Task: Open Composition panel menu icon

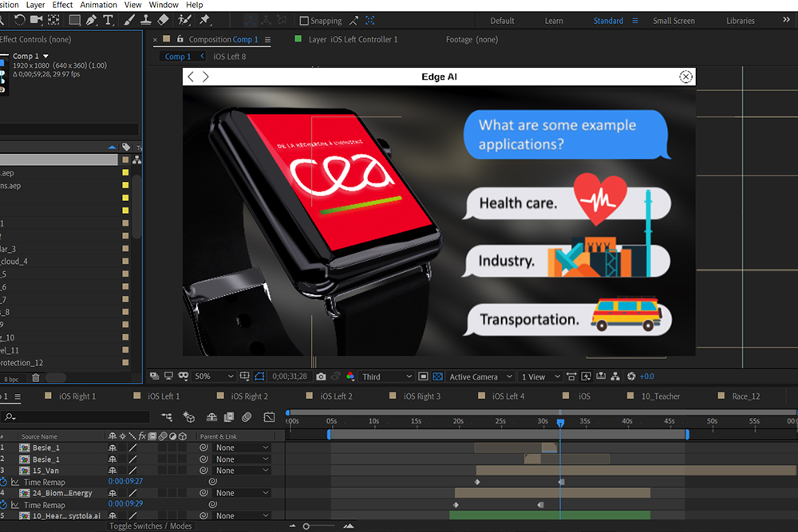Action: tap(267, 40)
